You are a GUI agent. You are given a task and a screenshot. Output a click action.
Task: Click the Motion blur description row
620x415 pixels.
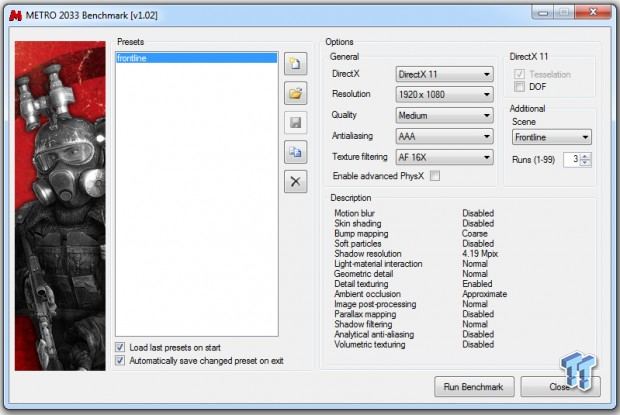pos(414,213)
